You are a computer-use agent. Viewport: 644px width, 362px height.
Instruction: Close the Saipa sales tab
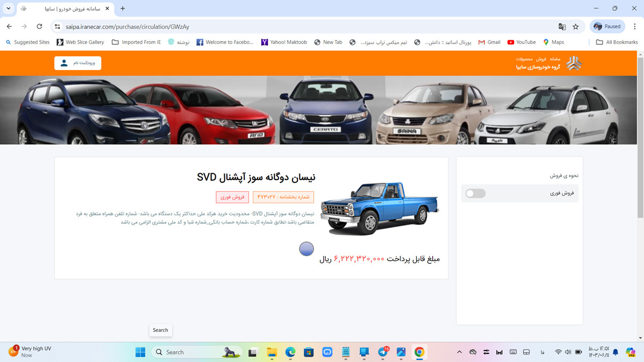point(107,9)
